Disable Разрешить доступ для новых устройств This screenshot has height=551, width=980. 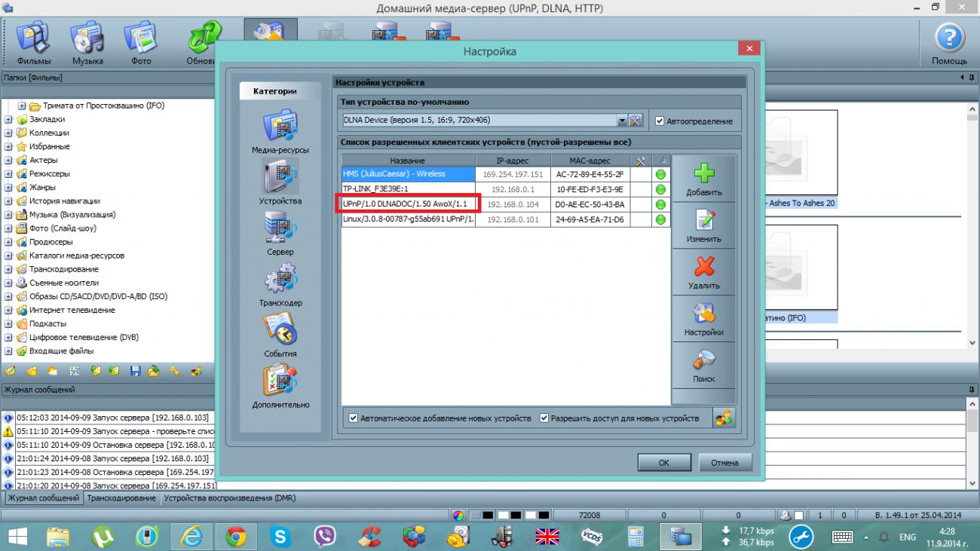[x=544, y=418]
